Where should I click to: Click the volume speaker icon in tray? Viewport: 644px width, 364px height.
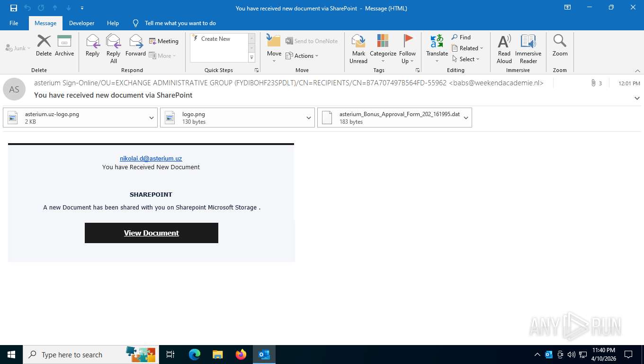point(572,355)
